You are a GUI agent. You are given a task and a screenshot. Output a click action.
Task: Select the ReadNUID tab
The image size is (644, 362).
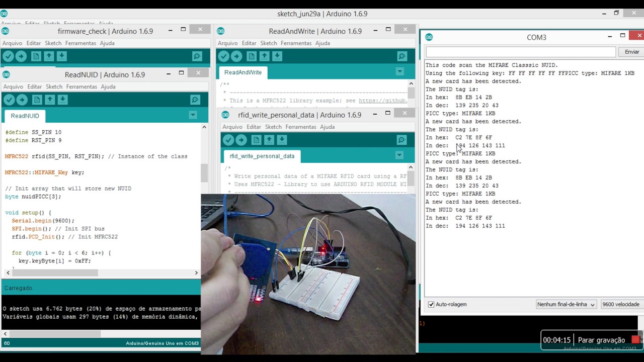point(25,116)
